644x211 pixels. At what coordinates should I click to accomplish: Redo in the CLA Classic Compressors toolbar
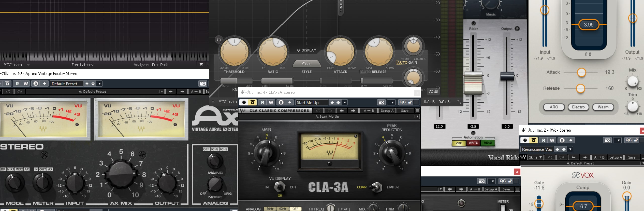pos(330,111)
